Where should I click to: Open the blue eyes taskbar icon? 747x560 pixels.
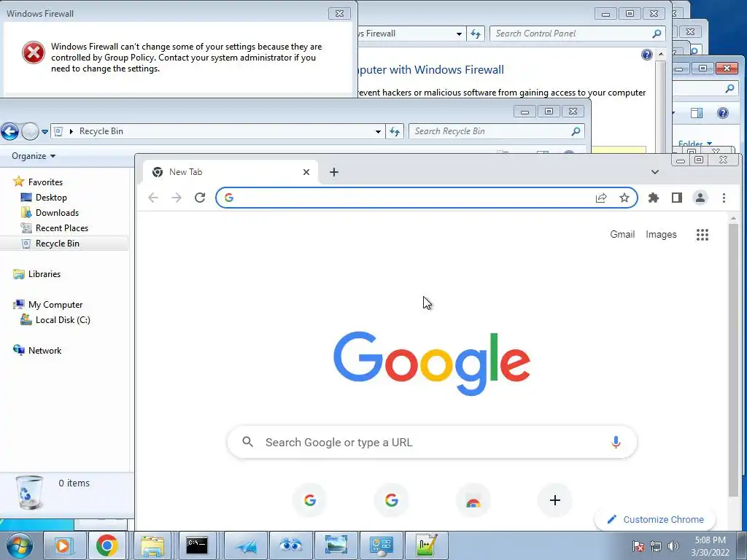tap(290, 545)
